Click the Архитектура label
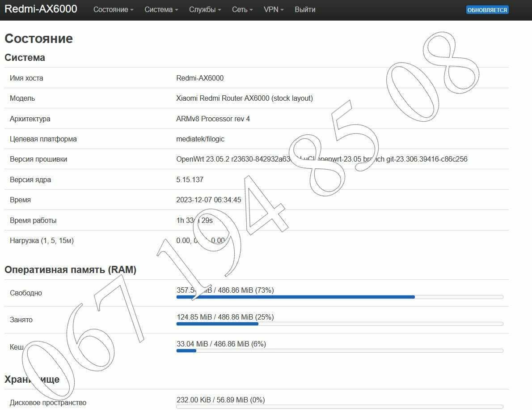The image size is (532, 410). coord(30,119)
